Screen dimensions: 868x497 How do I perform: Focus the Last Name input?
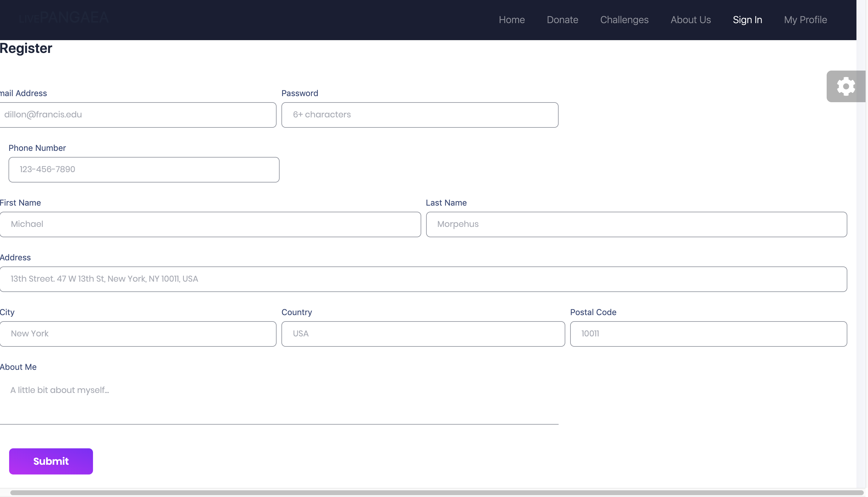pyautogui.click(x=636, y=224)
